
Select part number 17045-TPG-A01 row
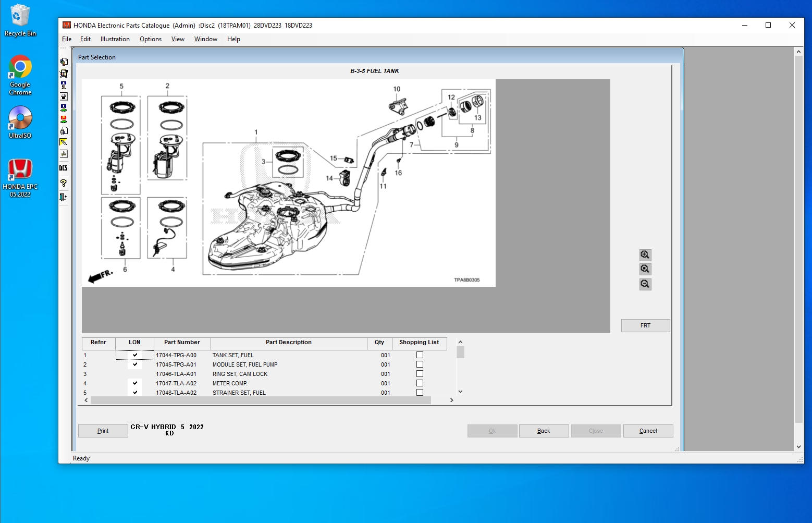pos(176,364)
